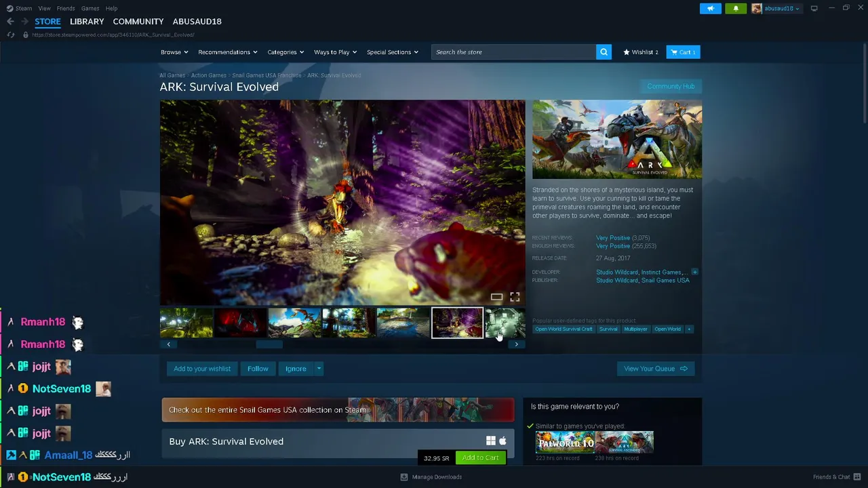Select the Open World Survival Craft tag
The height and width of the screenshot is (488, 868).
[564, 329]
